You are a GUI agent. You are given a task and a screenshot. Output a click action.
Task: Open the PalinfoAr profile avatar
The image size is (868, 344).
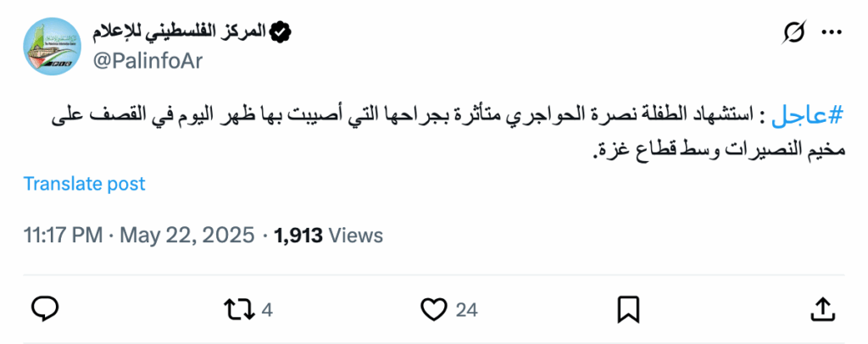pos(52,46)
